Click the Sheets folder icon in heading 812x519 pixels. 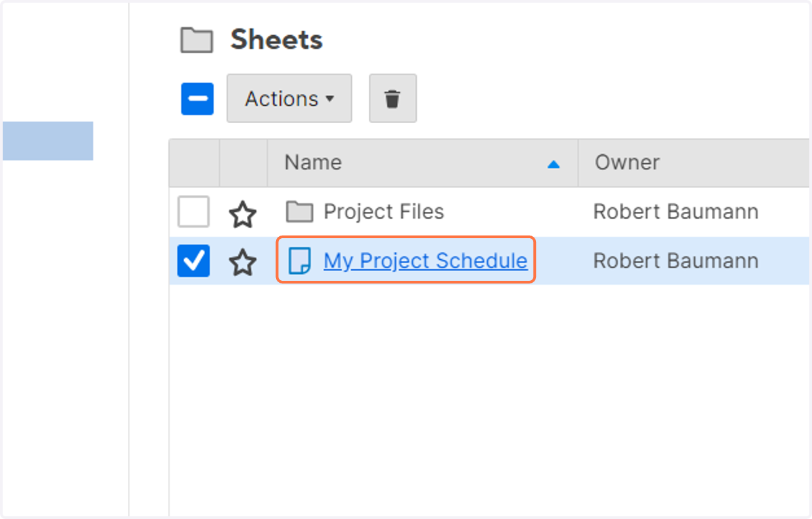(x=196, y=41)
